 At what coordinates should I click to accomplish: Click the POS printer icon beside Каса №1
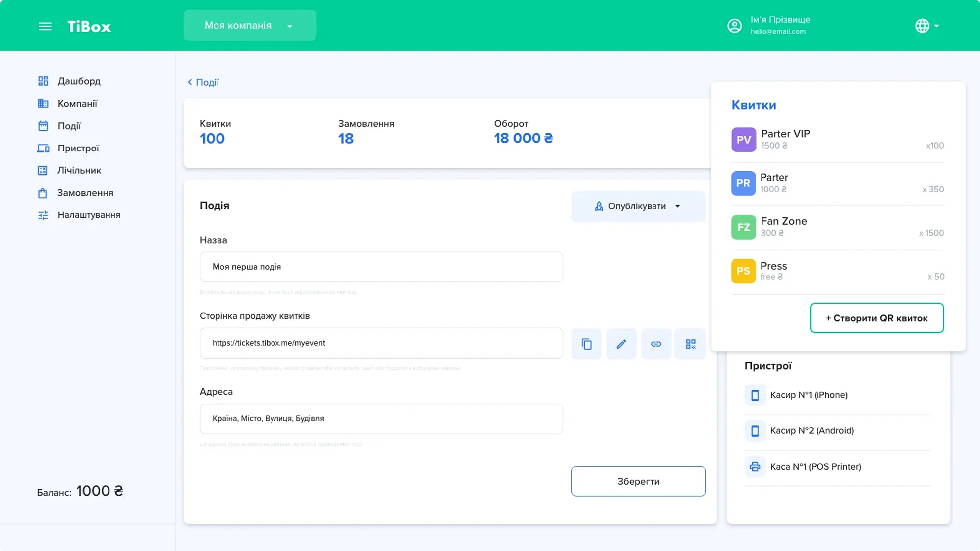[x=755, y=467]
